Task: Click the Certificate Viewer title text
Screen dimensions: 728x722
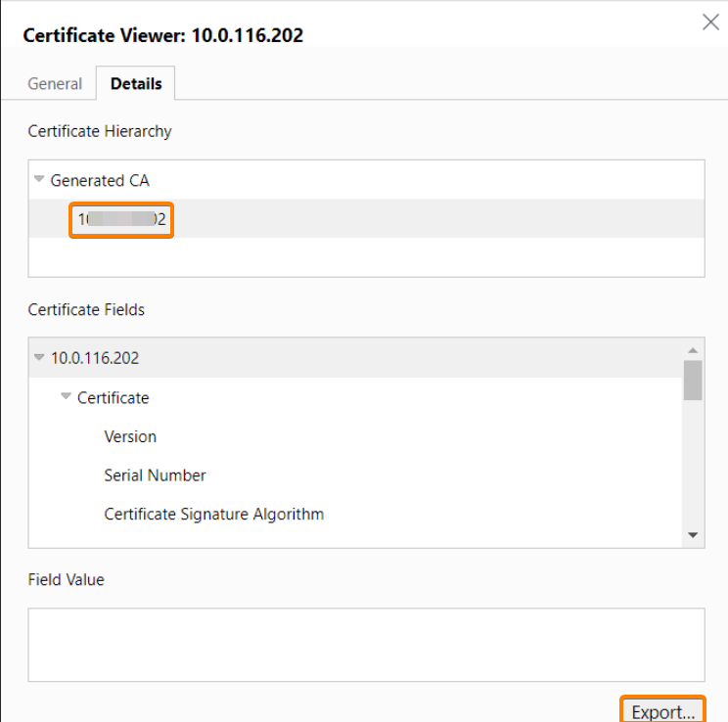Action: click(162, 35)
